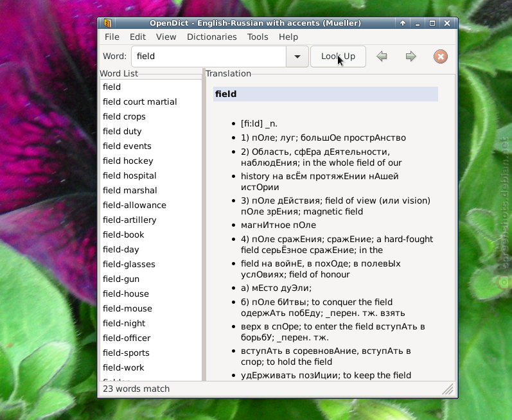Image resolution: width=512 pixels, height=420 pixels.
Task: Select 'field-glasses' in the word list
Action: (x=151, y=265)
